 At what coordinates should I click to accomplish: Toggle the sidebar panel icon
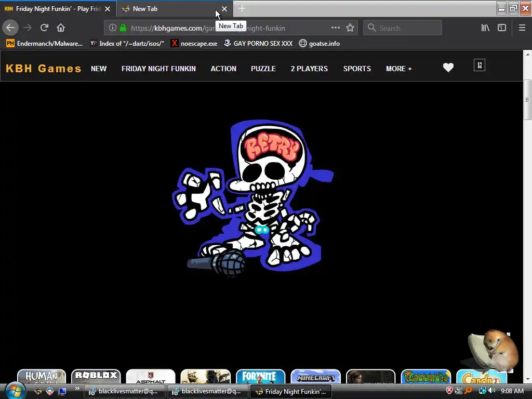coord(502,28)
